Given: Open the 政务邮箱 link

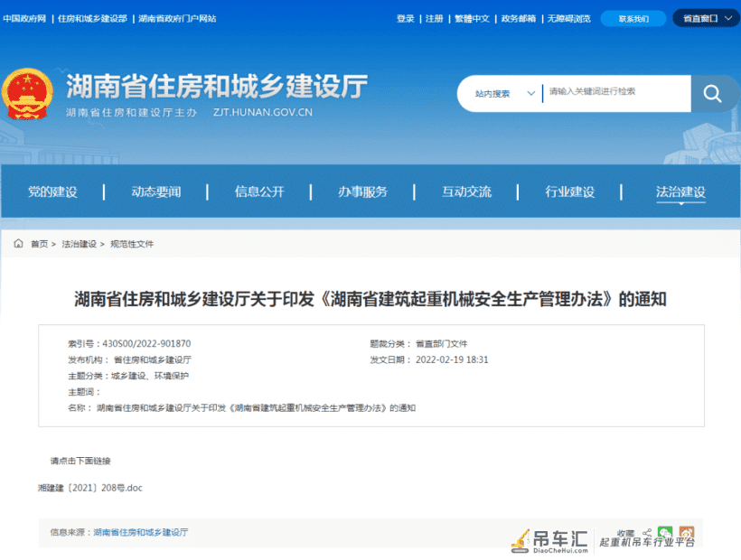Looking at the screenshot, I should click(519, 18).
